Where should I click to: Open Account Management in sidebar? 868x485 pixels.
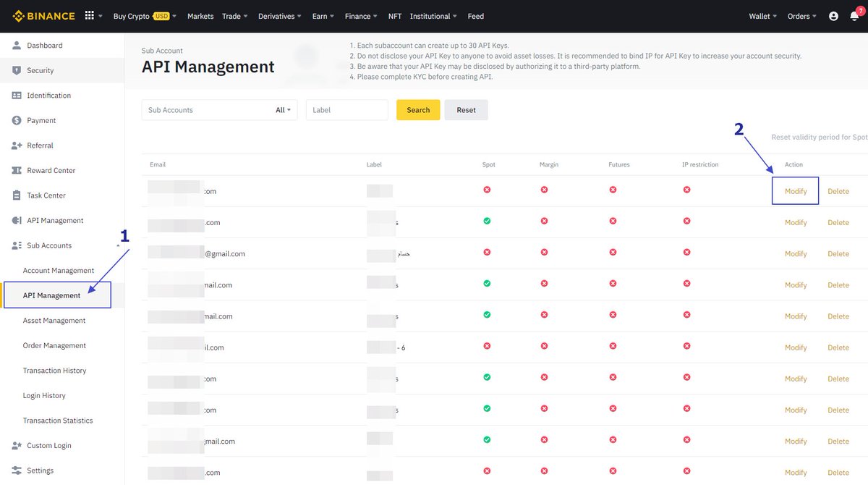tap(59, 271)
